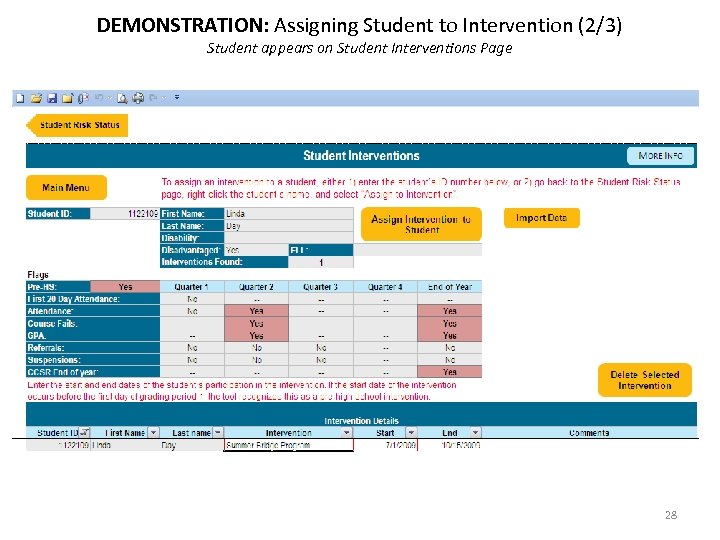Viewport: 720px width, 540px height.
Task: Click Student ID cell in details row
Action: point(58,445)
